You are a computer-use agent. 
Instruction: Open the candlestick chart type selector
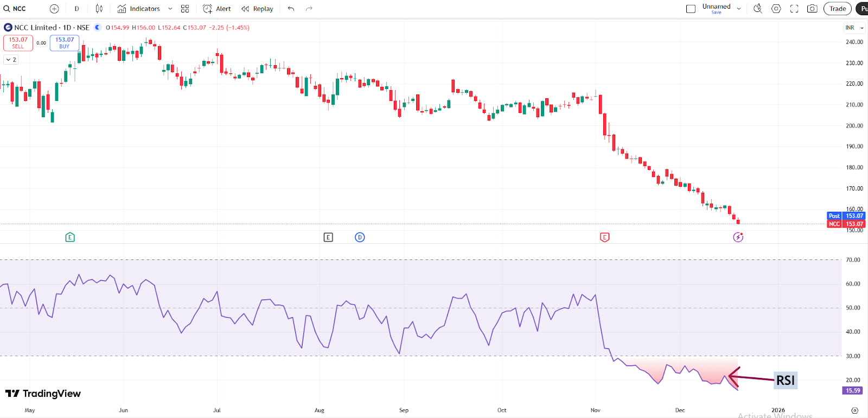click(99, 9)
